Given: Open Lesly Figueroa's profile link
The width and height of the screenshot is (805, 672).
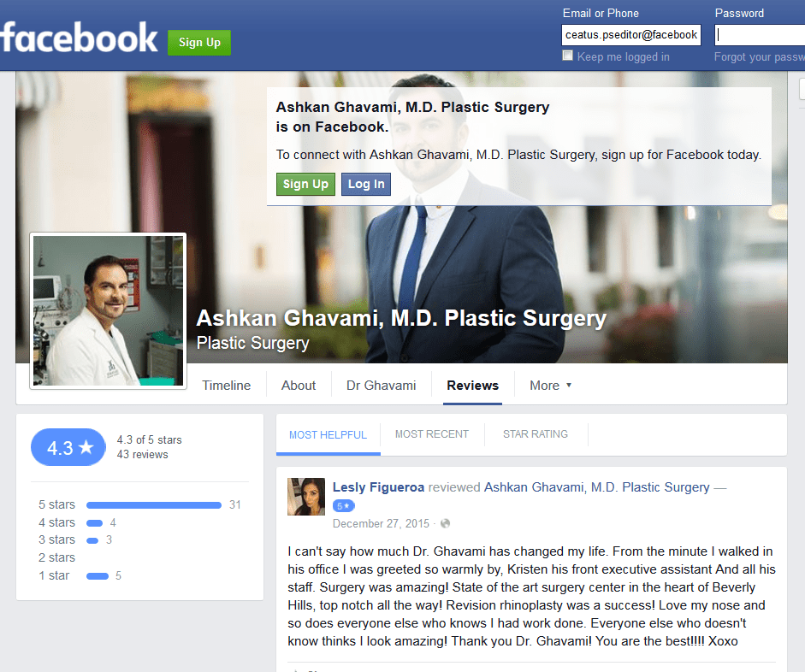Looking at the screenshot, I should (378, 486).
